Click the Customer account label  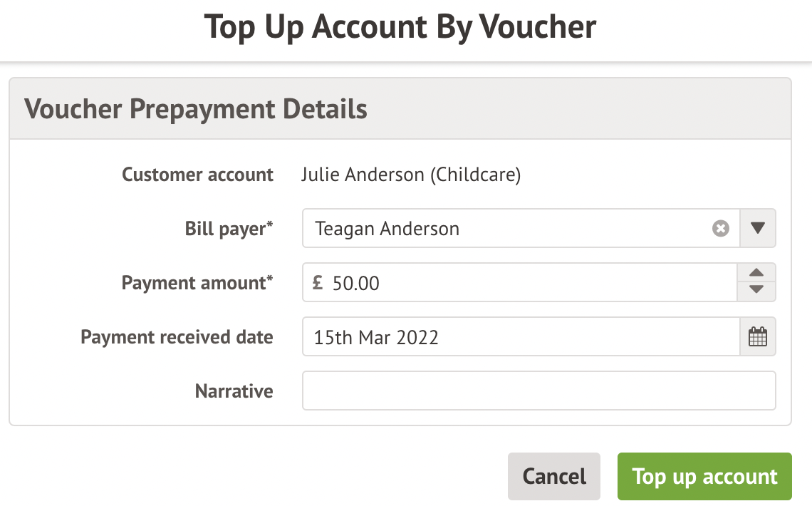197,175
